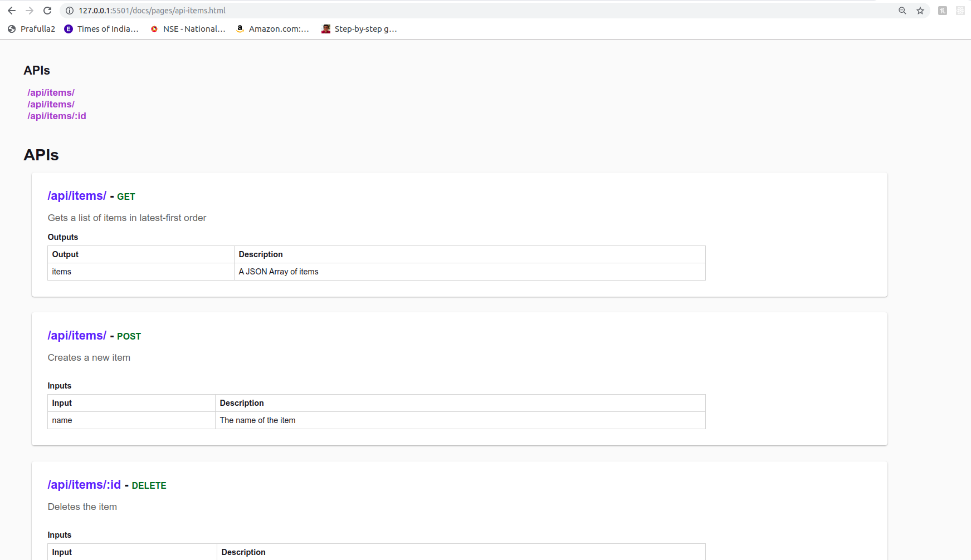Click the 'Creates a new item' text
The width and height of the screenshot is (971, 560).
89,357
